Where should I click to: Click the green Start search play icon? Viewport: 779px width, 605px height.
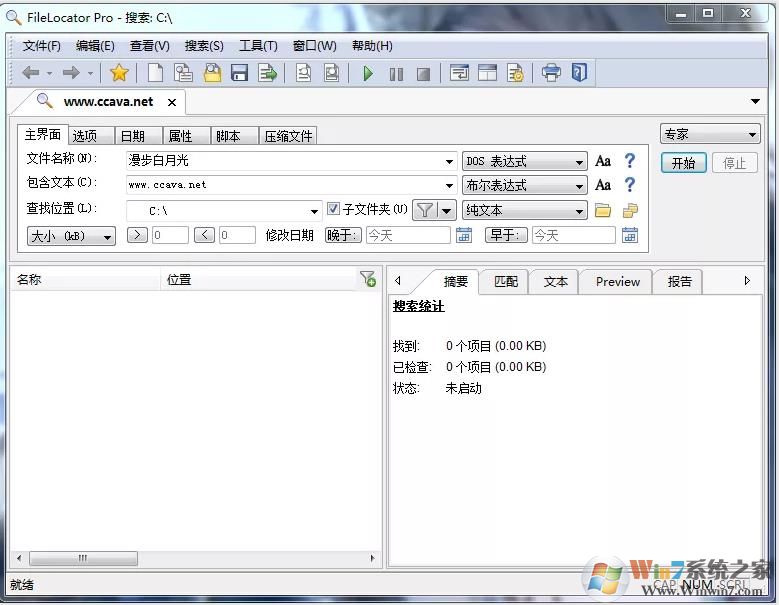point(368,73)
